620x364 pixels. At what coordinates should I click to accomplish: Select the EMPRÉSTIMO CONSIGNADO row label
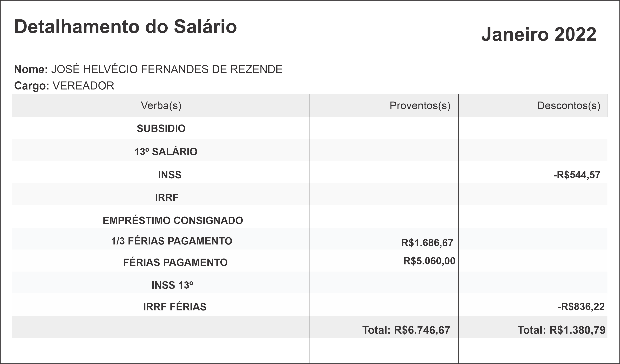pos(173,220)
